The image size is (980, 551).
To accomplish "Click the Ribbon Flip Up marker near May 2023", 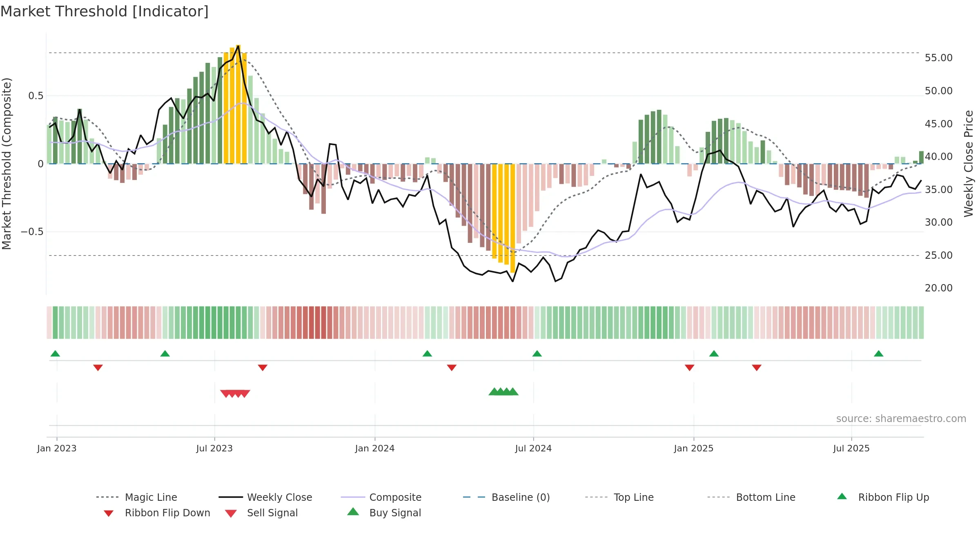I will 165,353.
